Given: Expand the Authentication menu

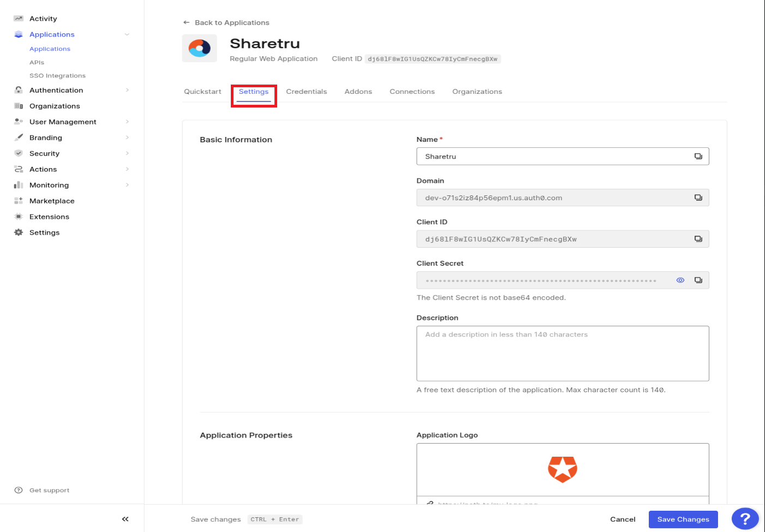Looking at the screenshot, I should click(56, 89).
